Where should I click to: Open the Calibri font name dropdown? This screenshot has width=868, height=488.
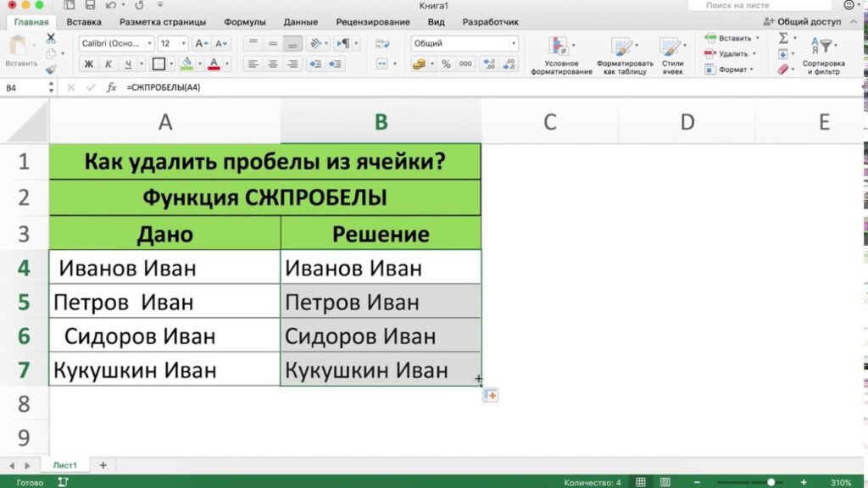click(116, 43)
